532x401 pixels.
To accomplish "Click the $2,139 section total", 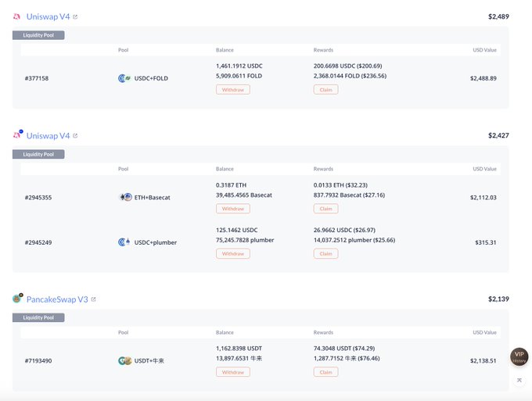I will coord(498,299).
